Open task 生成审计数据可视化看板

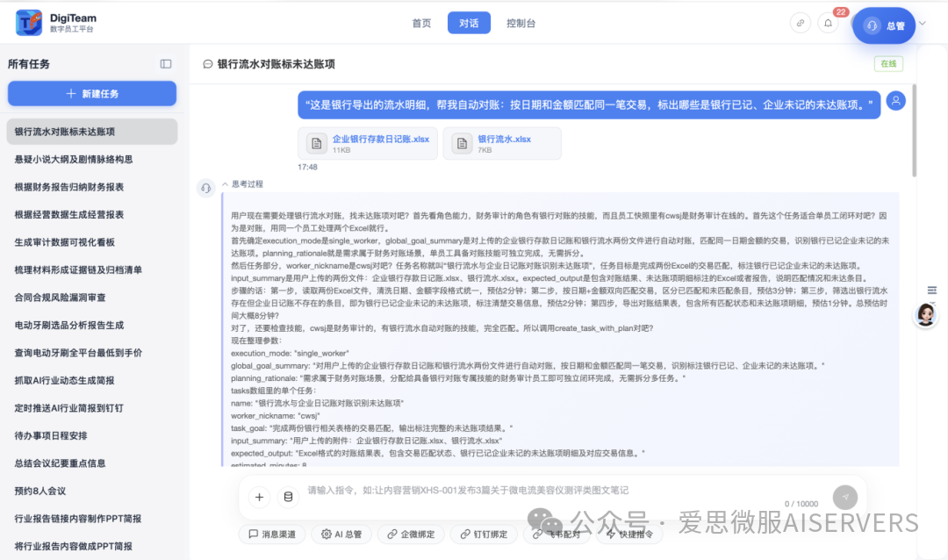pos(92,242)
